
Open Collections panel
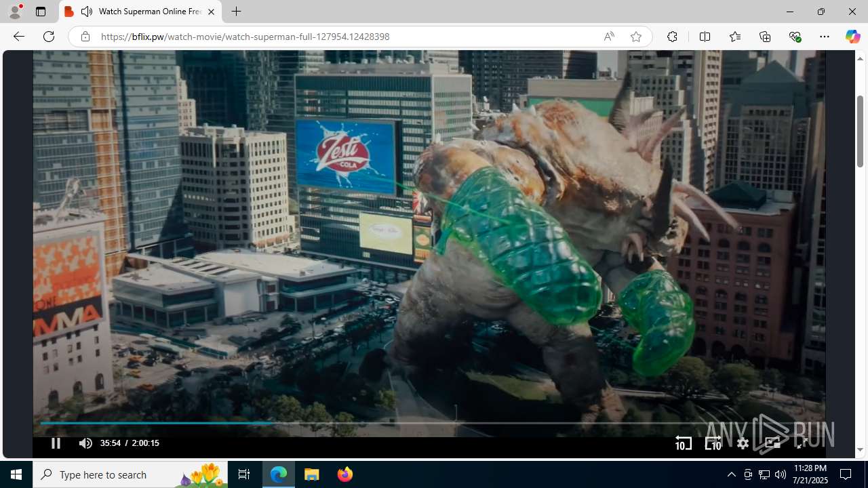coord(765,37)
